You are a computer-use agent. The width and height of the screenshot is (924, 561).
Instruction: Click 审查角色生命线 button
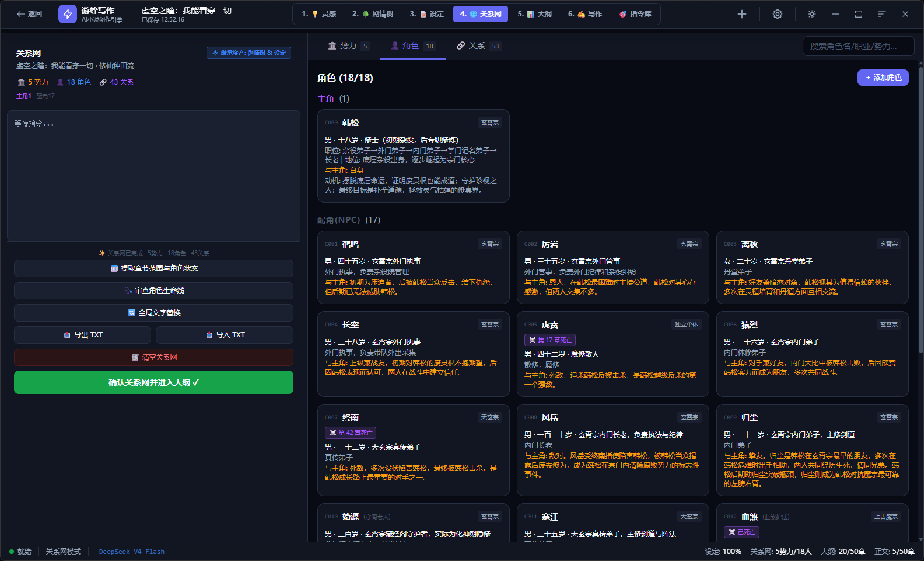click(x=153, y=291)
